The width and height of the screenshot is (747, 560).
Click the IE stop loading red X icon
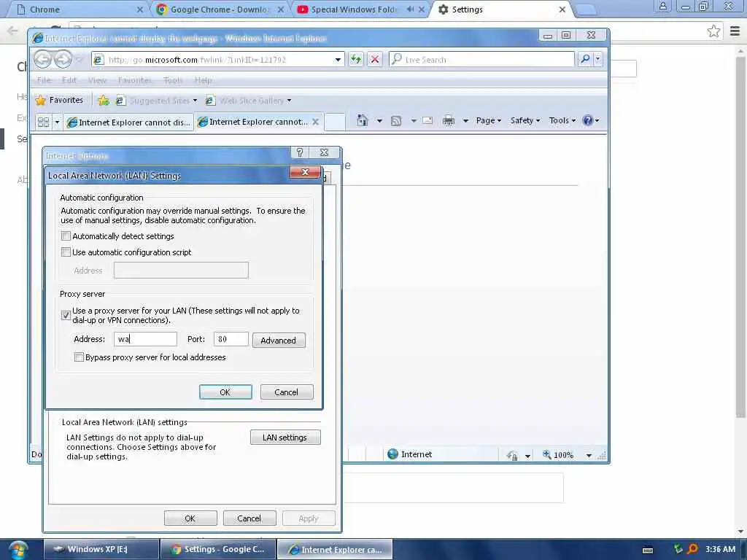tap(375, 60)
